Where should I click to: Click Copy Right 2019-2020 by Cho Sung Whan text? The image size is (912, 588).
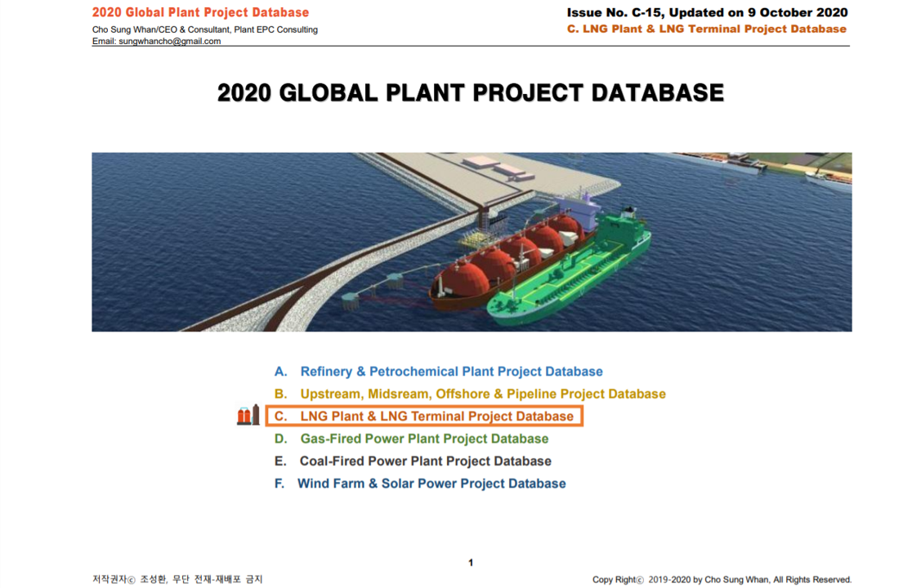coord(722,579)
